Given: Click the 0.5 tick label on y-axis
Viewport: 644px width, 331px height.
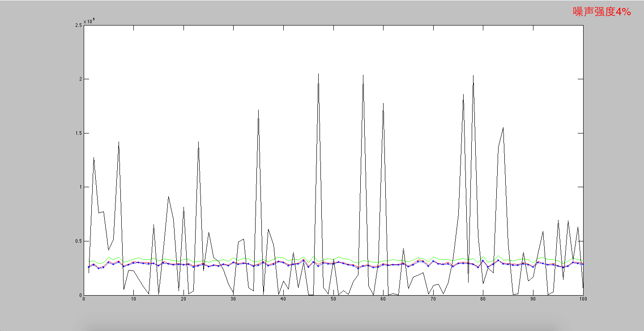Looking at the screenshot, I should tap(79, 241).
